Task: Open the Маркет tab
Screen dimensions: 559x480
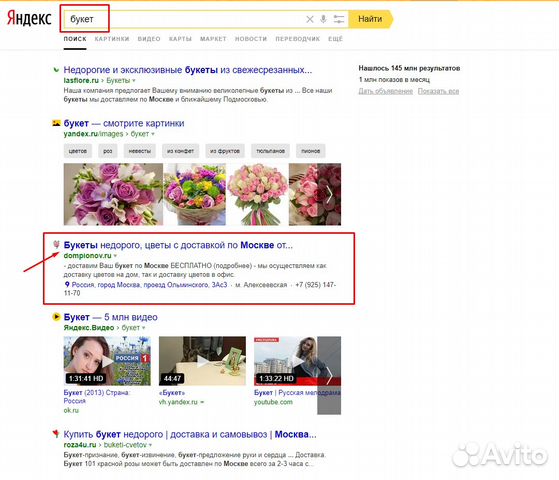Action: 213,39
